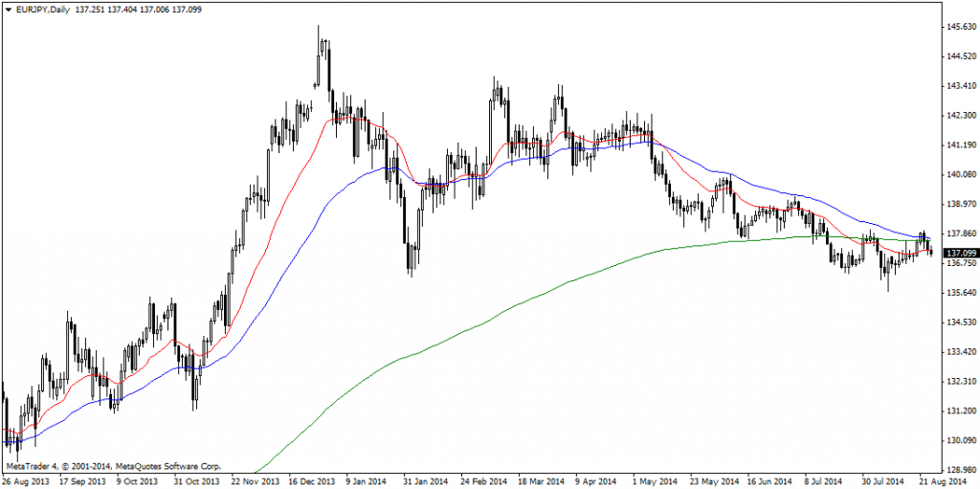Click the lowest candle of early February 2014
Image resolution: width=980 pixels, height=489 pixels.
click(x=411, y=275)
